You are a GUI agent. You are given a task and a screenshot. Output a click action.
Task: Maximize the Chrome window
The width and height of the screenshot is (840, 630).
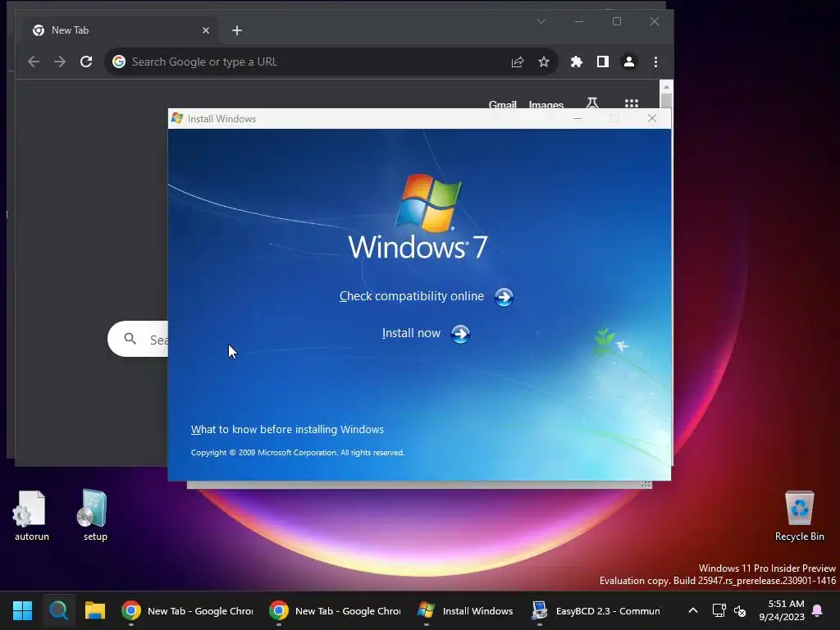(x=617, y=21)
